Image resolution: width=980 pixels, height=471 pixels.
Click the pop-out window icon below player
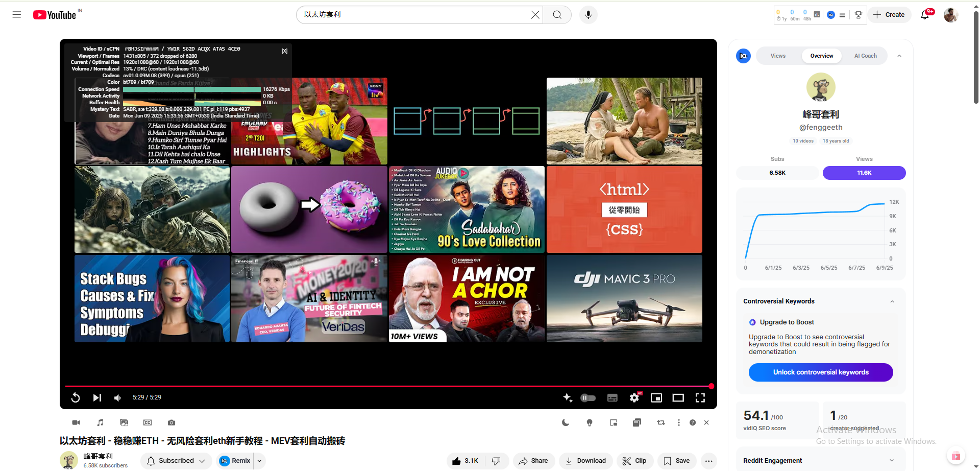tap(614, 422)
